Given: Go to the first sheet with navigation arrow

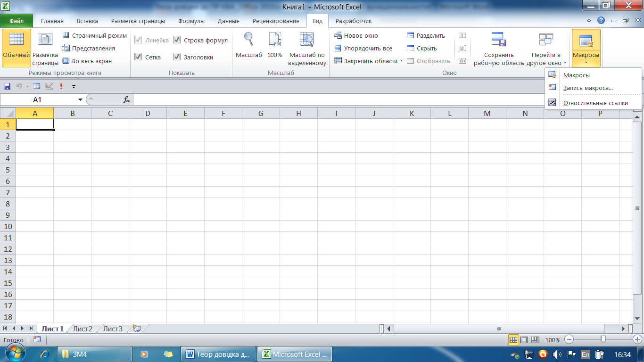Looking at the screenshot, I should [6, 329].
